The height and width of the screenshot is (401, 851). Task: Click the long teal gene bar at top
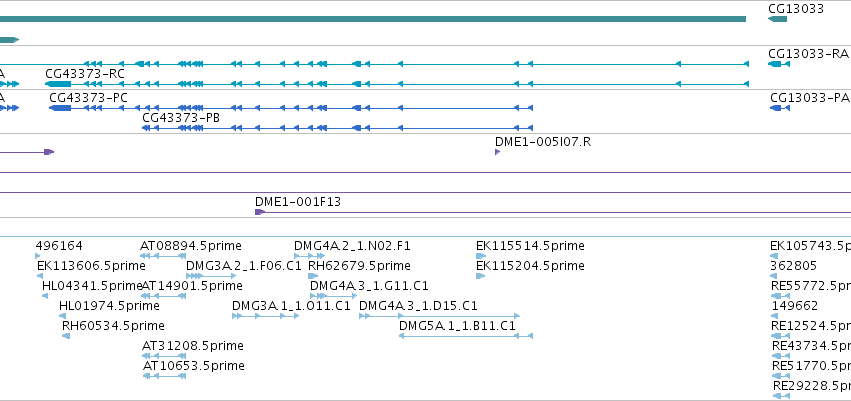[x=373, y=19]
